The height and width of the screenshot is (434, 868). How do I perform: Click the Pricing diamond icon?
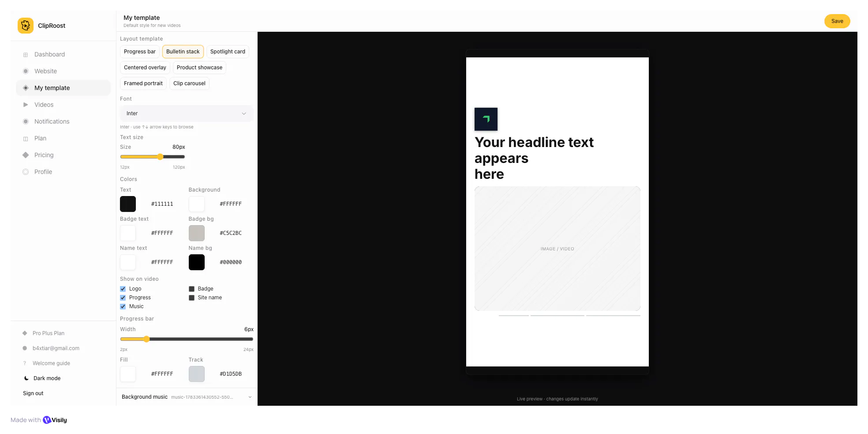pyautogui.click(x=26, y=155)
